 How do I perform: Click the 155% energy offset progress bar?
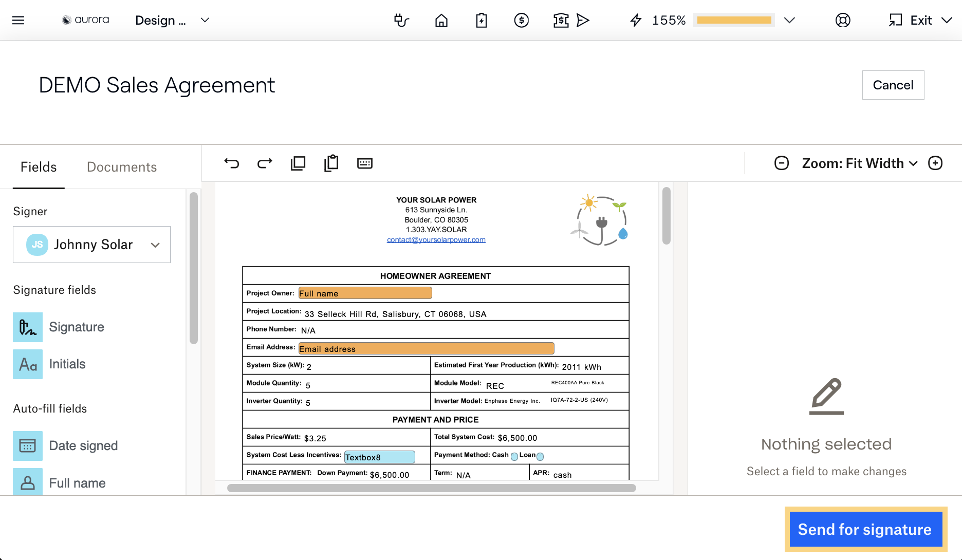coord(734,21)
